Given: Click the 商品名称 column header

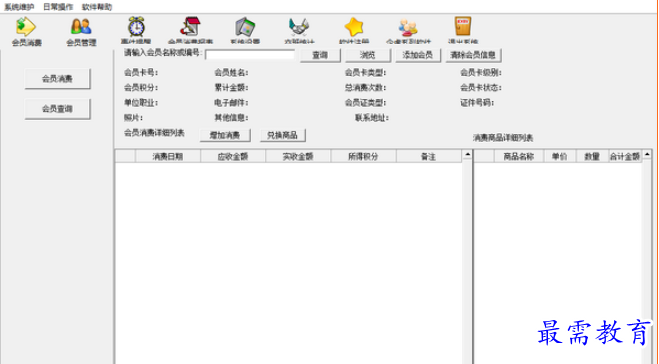Looking at the screenshot, I should click(x=519, y=156).
